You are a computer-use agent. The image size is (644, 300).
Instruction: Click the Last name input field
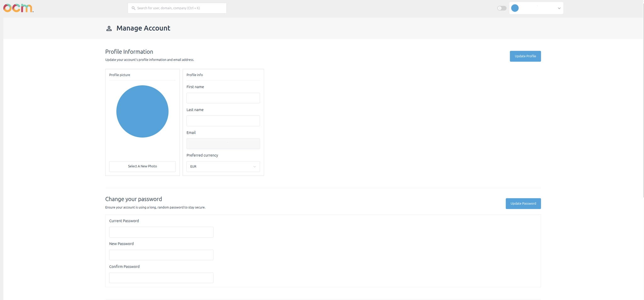pyautogui.click(x=223, y=121)
